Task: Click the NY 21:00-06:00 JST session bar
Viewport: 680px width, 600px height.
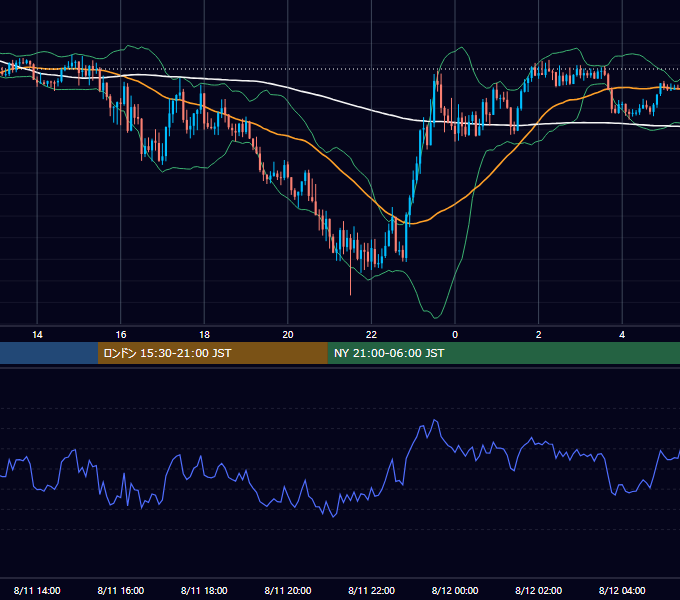Action: 503,353
